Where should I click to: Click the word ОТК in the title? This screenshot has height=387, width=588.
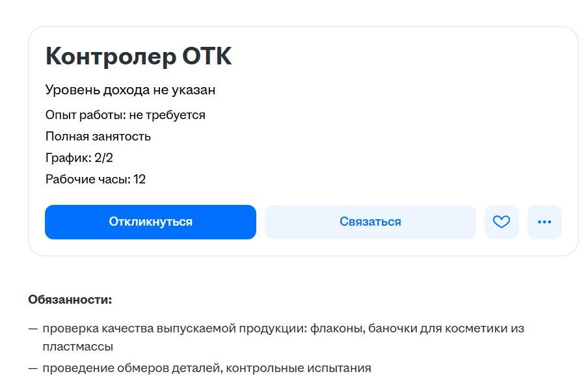[207, 57]
